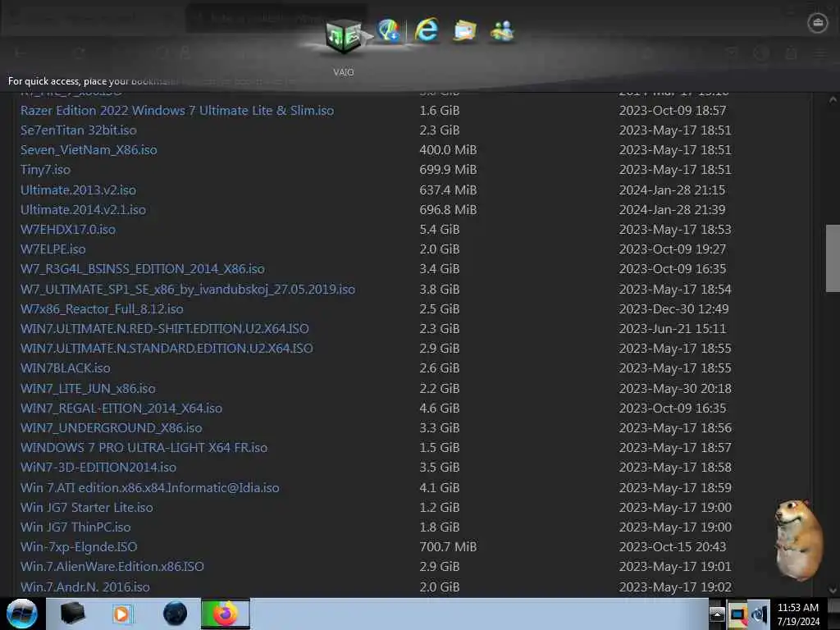
Task: Open WIN7_UNDERGROUND_X86.iso link
Action: pos(112,428)
